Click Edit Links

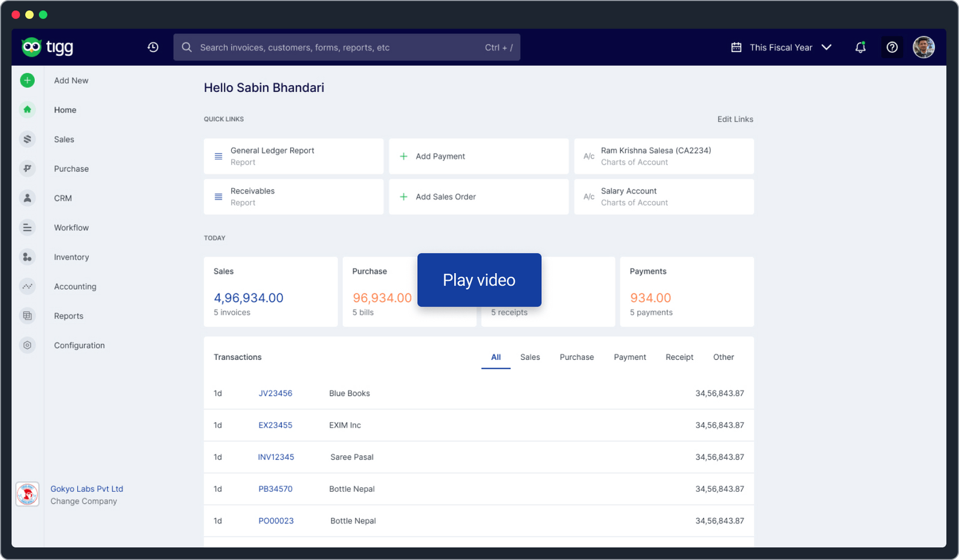tap(735, 119)
